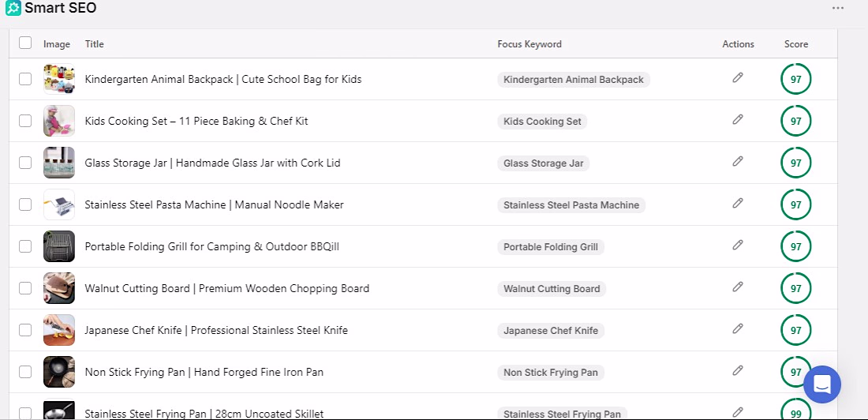Click the Smart SEO app logo icon

pos(13,8)
